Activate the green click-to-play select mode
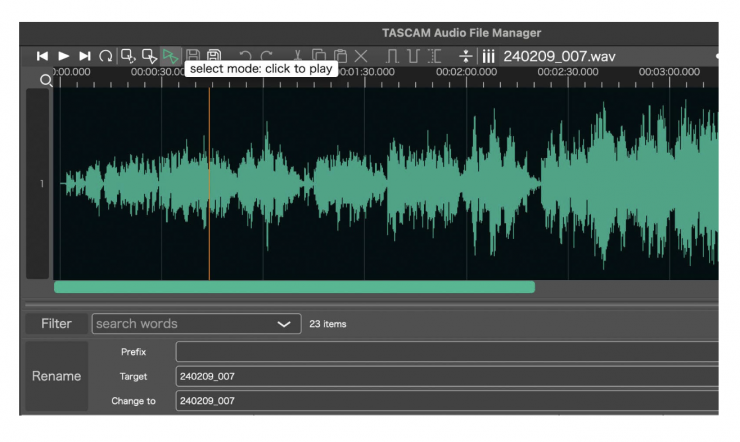 (x=170, y=57)
